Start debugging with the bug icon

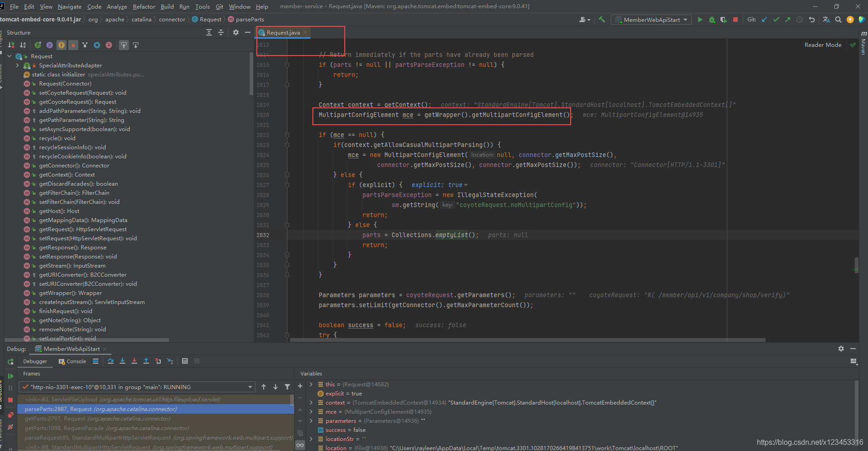tap(712, 20)
